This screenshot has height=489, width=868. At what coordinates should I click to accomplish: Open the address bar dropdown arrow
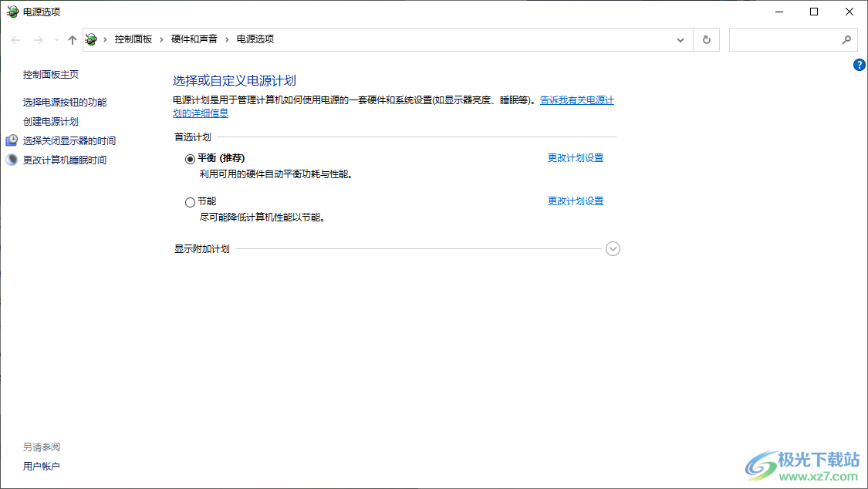680,39
